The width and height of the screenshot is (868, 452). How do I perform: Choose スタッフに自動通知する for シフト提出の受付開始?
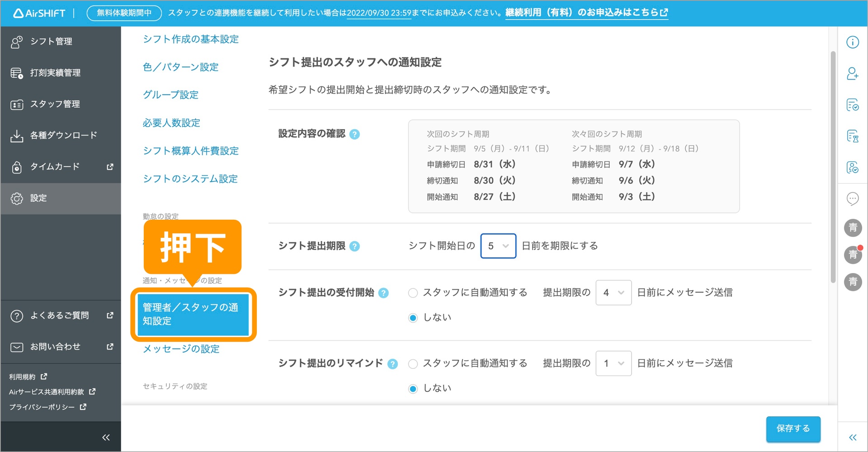point(413,292)
